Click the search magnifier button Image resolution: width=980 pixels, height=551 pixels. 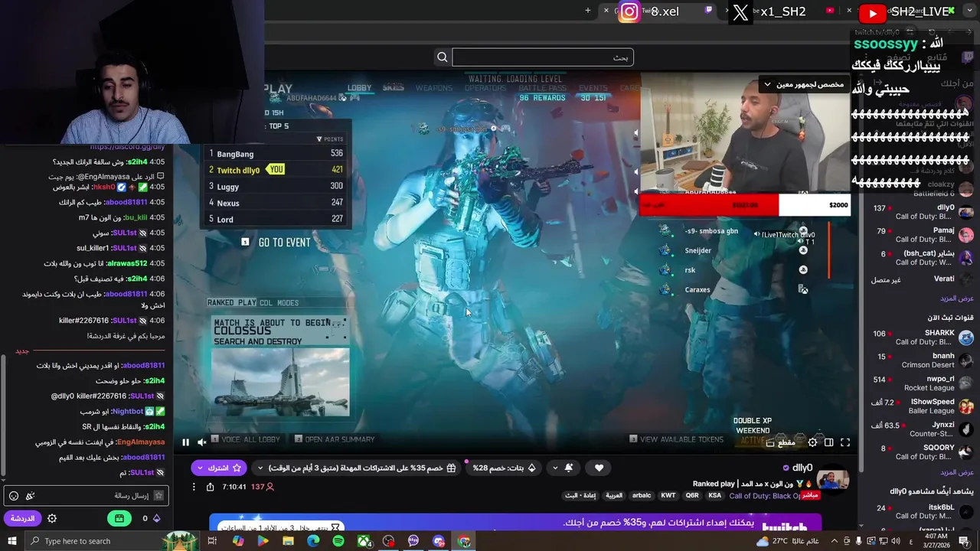442,57
